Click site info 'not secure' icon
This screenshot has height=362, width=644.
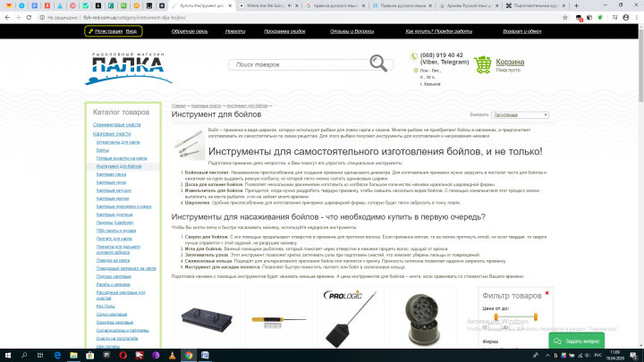point(42,18)
